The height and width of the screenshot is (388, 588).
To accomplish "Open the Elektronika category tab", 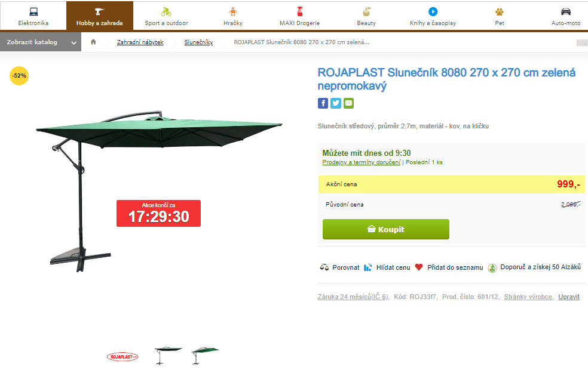I will pos(33,17).
